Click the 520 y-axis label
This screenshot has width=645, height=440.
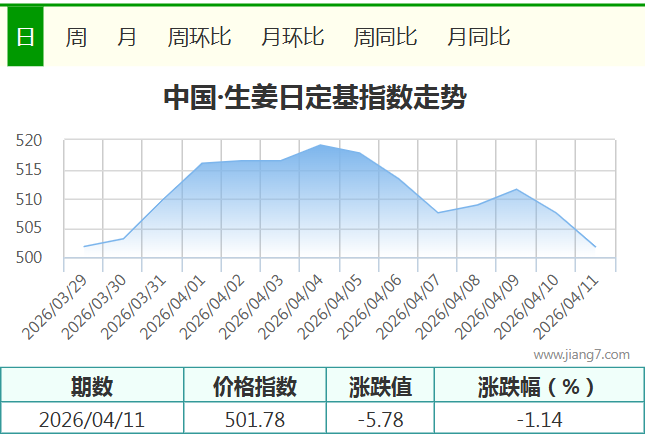pos(30,141)
